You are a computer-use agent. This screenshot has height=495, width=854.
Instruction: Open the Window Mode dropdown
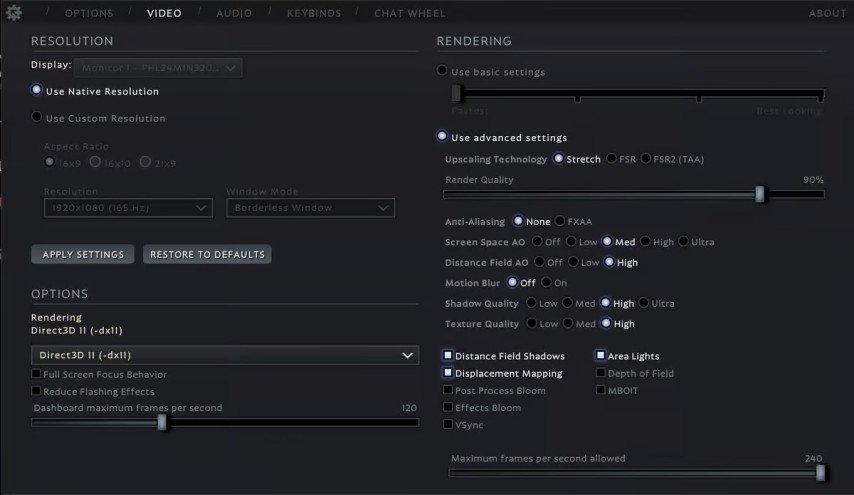pos(310,208)
